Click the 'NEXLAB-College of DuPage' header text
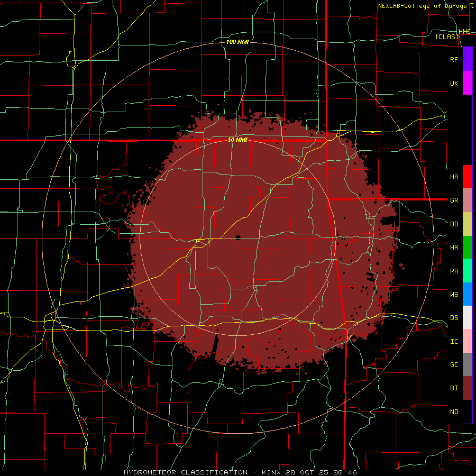 click(422, 6)
